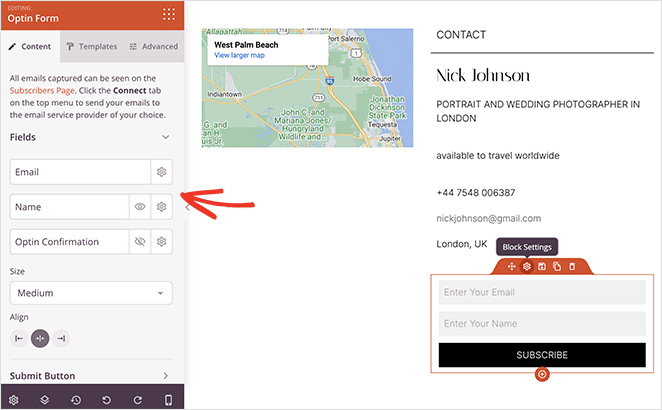Click the undo icon in bottom toolbar

pyautogui.click(x=107, y=399)
